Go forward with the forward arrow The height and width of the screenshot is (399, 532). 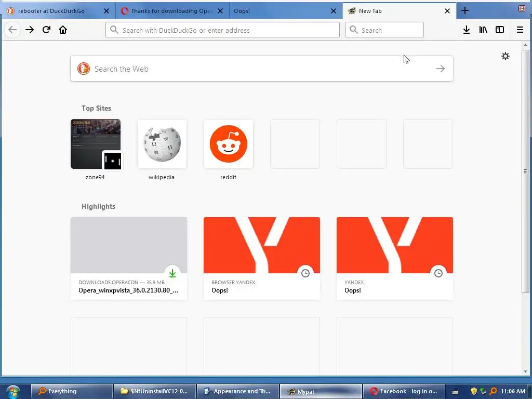30,30
